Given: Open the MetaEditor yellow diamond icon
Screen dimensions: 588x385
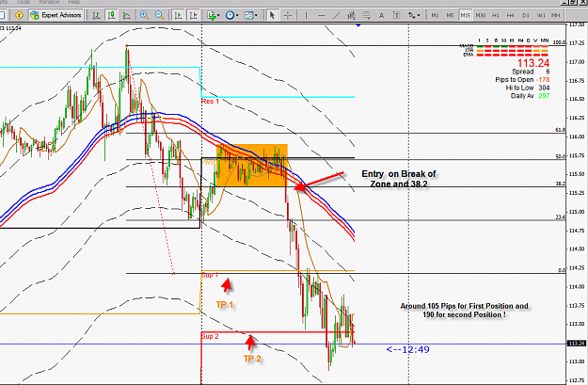Looking at the screenshot, I should (19, 15).
